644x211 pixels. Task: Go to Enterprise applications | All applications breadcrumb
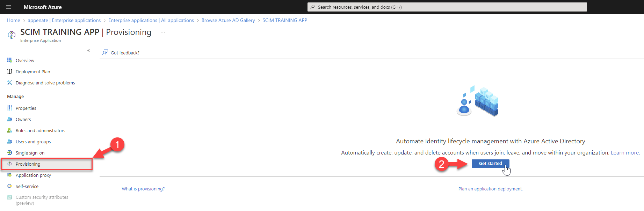point(151,20)
